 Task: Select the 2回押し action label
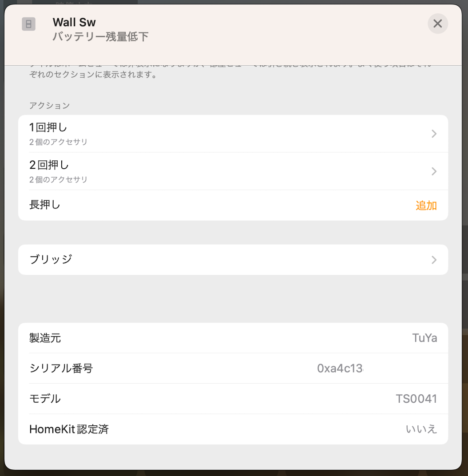(x=49, y=165)
